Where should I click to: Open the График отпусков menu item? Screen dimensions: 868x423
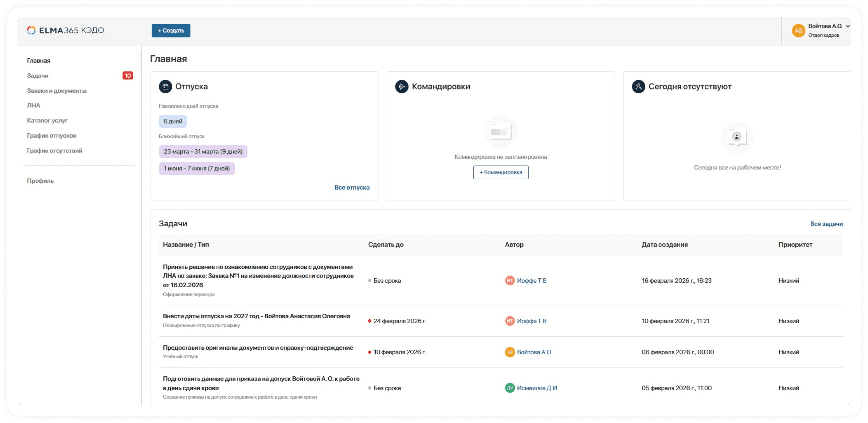point(52,136)
